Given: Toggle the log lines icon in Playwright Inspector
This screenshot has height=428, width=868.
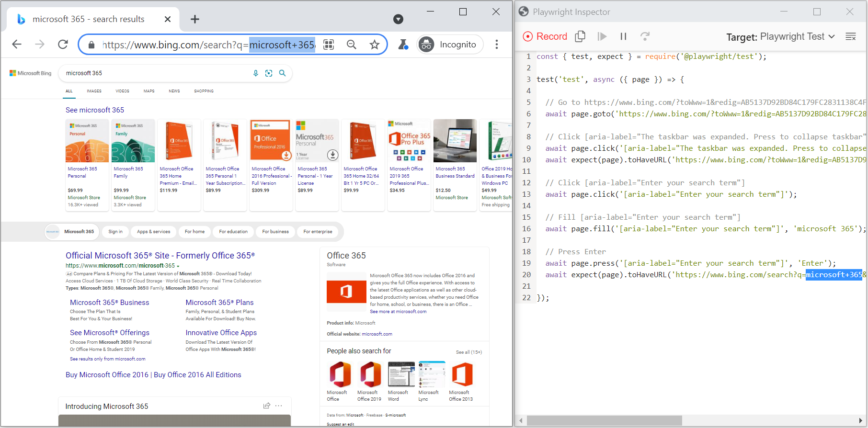Looking at the screenshot, I should [x=851, y=36].
